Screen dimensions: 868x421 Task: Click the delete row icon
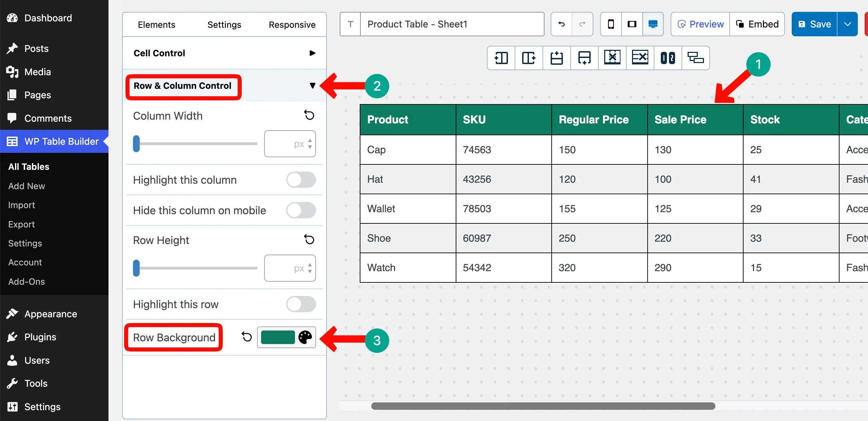point(640,58)
